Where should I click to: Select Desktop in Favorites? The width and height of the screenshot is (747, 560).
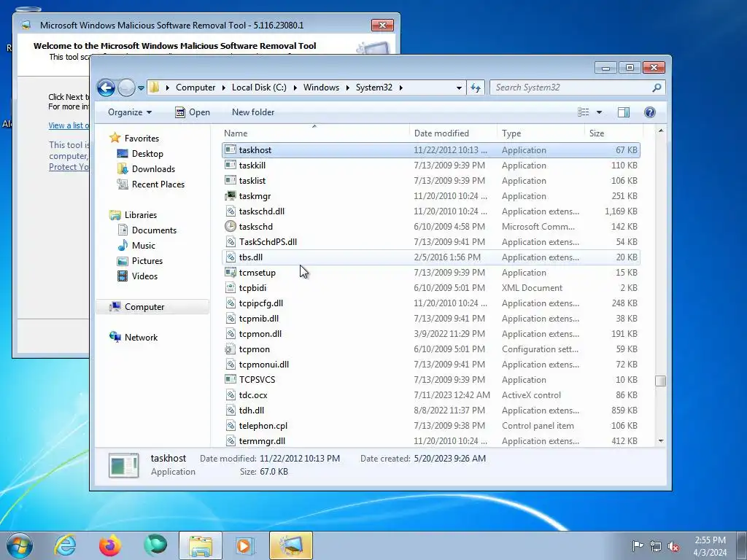pos(147,154)
